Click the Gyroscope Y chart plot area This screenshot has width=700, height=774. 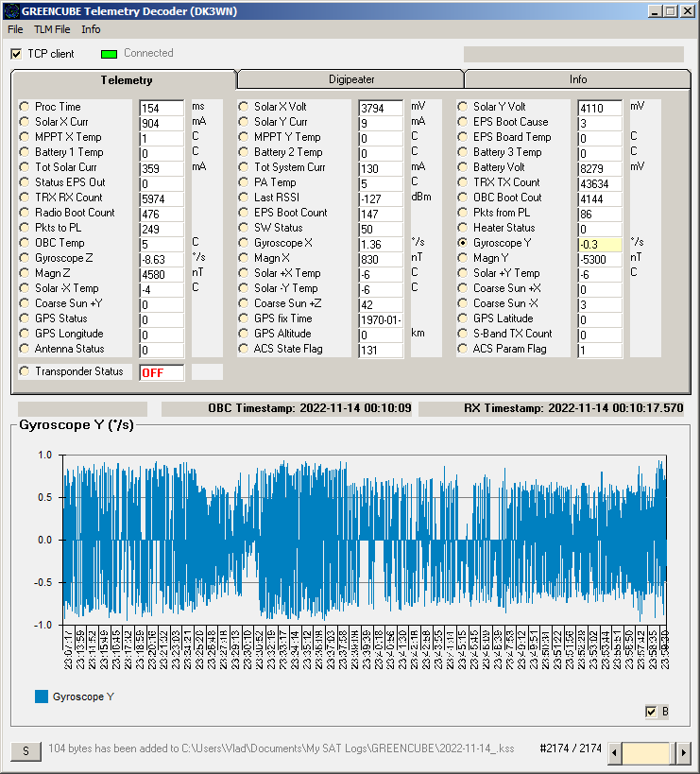click(365, 540)
